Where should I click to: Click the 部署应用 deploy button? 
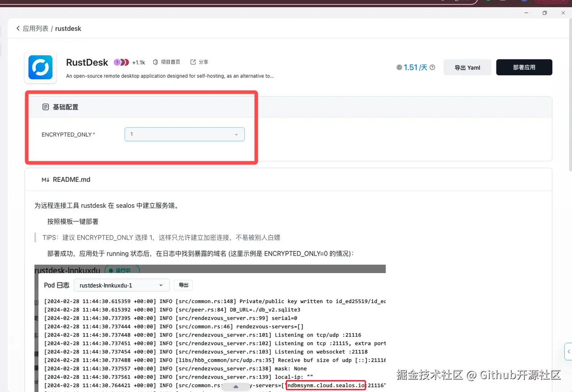524,67
